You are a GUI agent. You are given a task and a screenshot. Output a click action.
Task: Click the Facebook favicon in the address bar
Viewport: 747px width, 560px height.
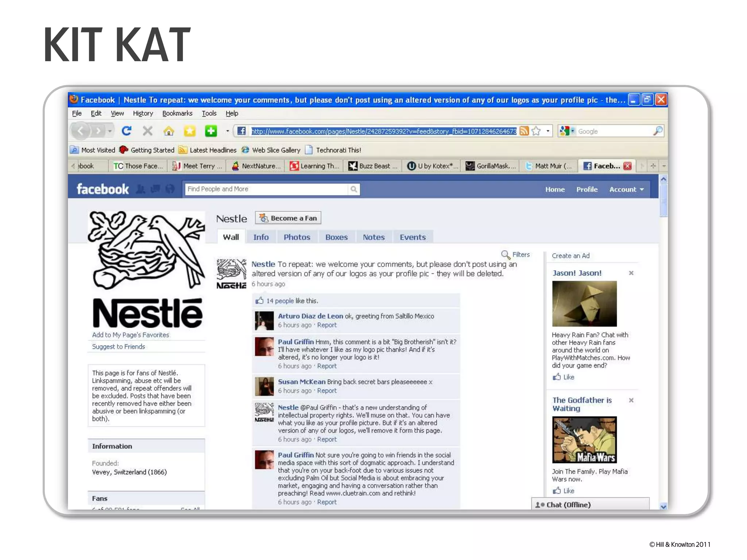241,131
